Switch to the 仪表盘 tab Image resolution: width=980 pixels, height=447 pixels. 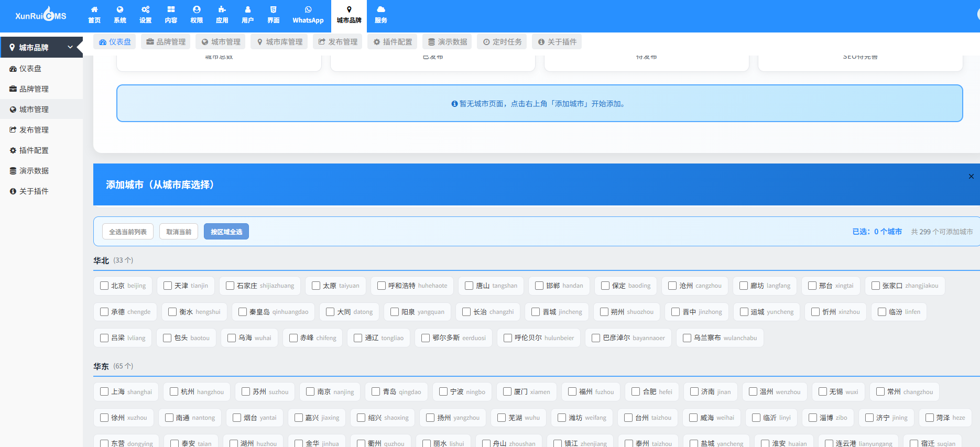tap(115, 42)
